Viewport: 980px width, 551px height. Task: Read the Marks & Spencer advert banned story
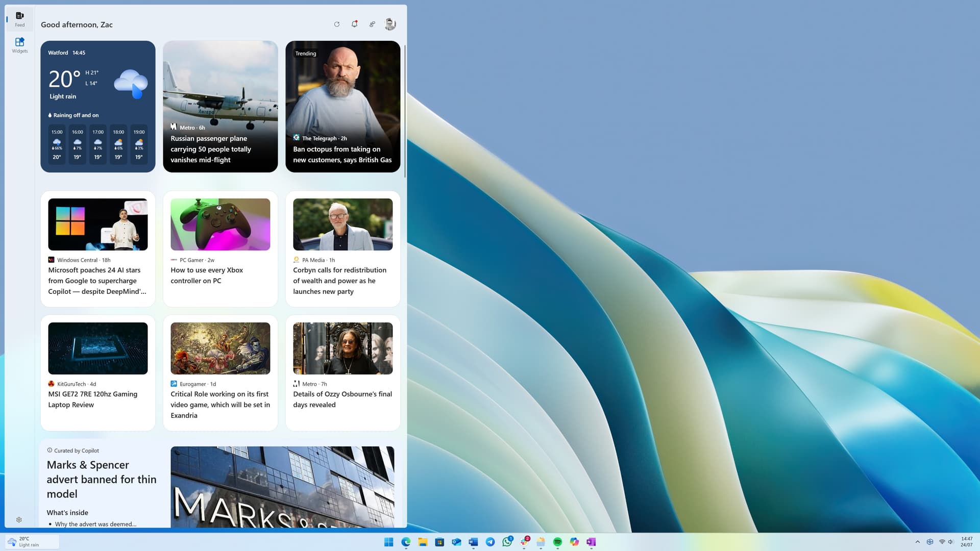coord(102,479)
